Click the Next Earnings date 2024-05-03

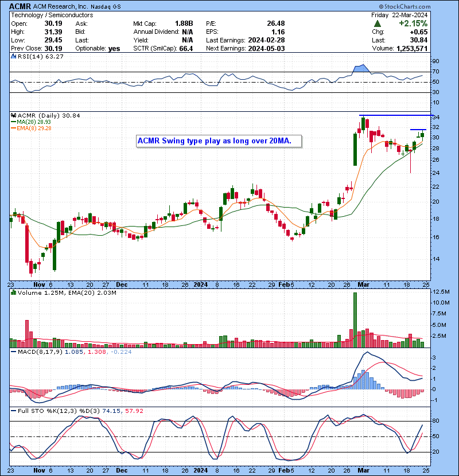tap(266, 48)
